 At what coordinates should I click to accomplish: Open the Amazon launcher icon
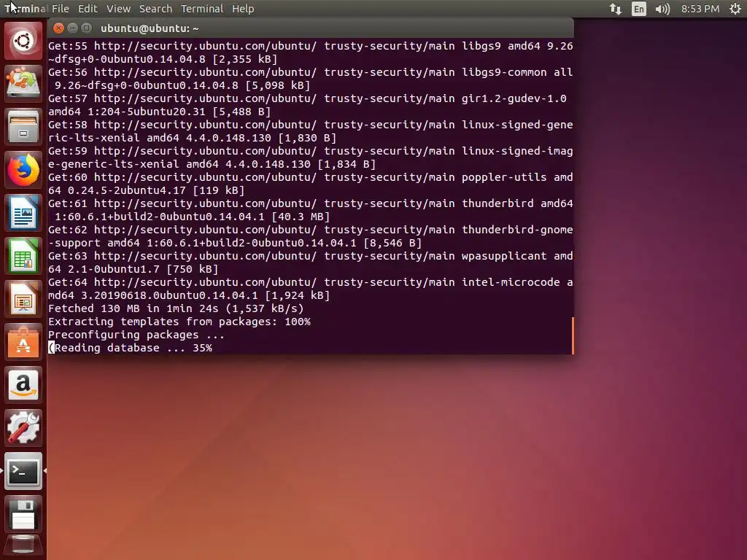tap(23, 385)
